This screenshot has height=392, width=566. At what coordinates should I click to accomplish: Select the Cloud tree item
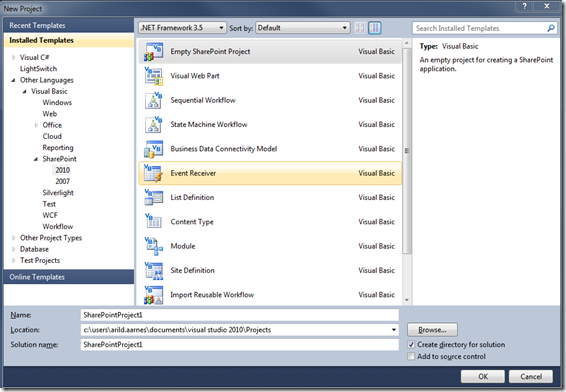52,136
